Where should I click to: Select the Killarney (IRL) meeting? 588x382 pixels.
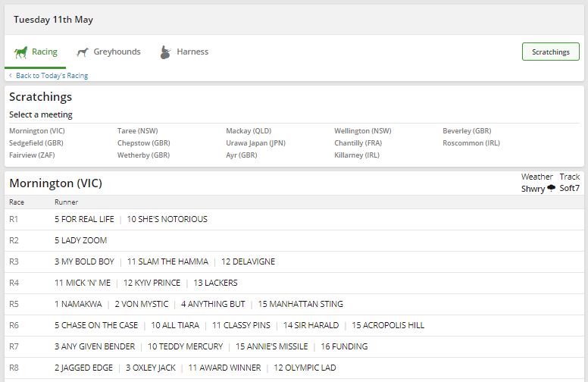pos(357,155)
